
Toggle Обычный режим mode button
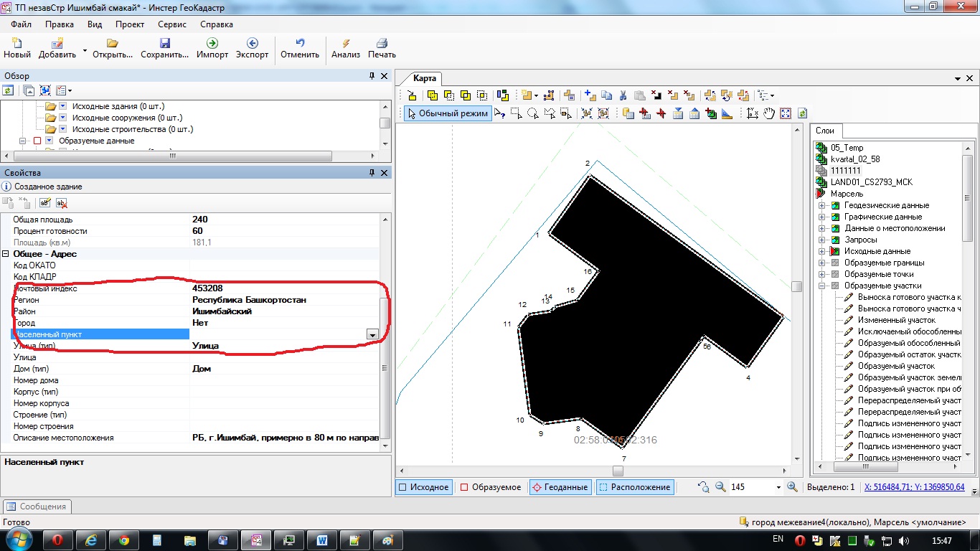(x=448, y=113)
